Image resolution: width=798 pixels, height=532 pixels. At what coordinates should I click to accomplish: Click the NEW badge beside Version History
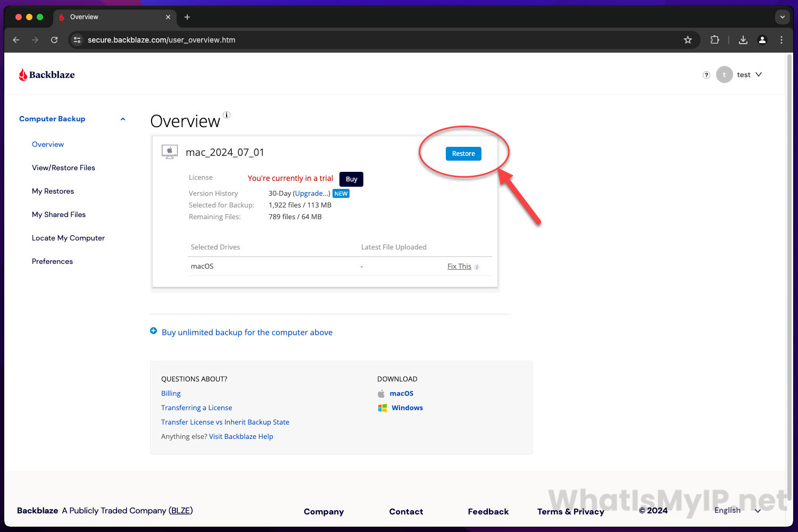click(x=341, y=194)
